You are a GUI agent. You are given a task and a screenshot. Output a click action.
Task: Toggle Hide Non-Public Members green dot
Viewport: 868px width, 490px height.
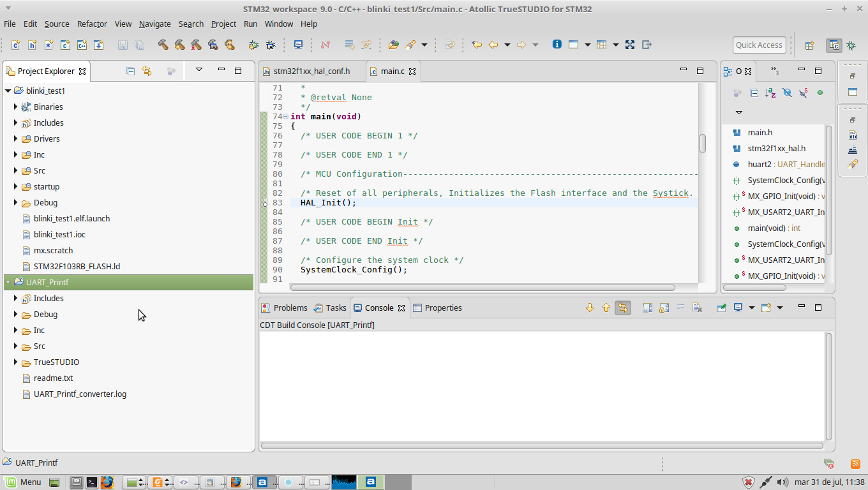[x=820, y=93]
